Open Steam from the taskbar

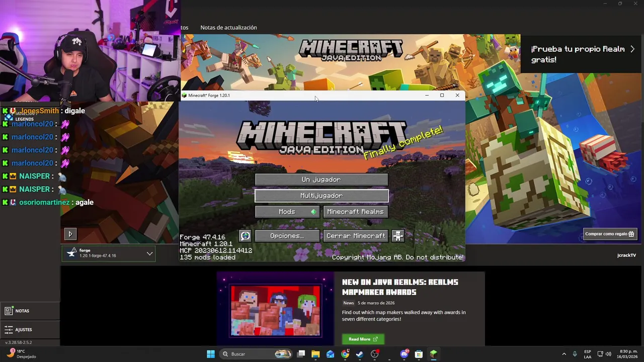coord(360,354)
